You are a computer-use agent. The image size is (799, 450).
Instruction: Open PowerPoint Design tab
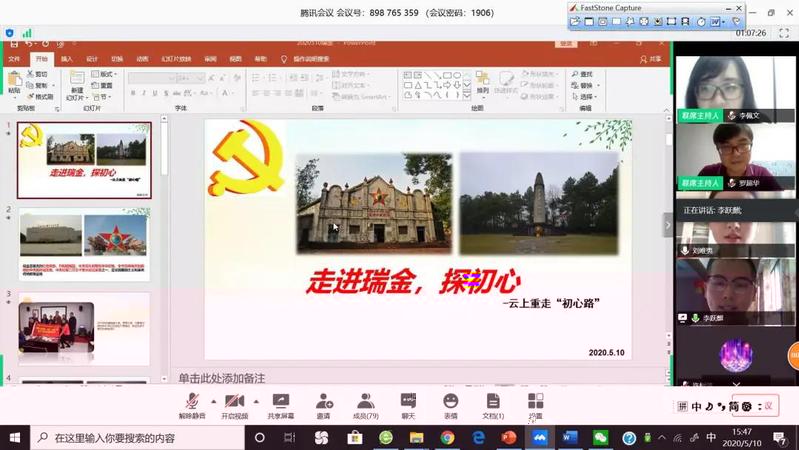[x=92, y=59]
